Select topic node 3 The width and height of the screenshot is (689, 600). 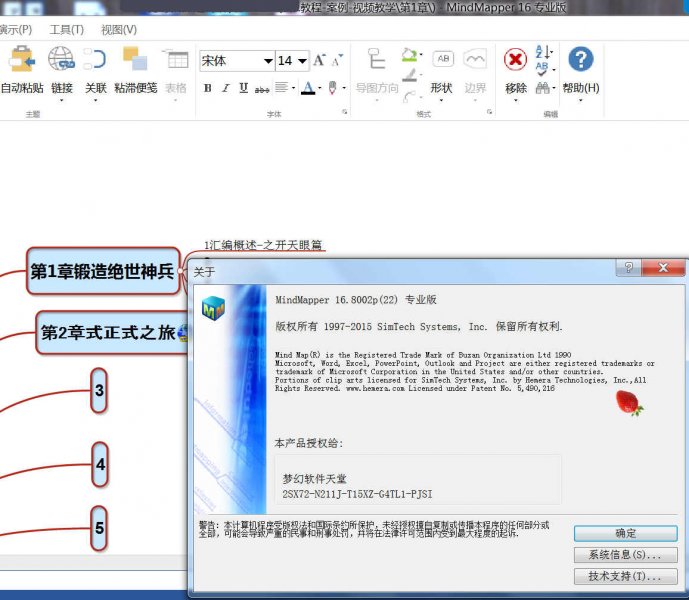(x=99, y=390)
